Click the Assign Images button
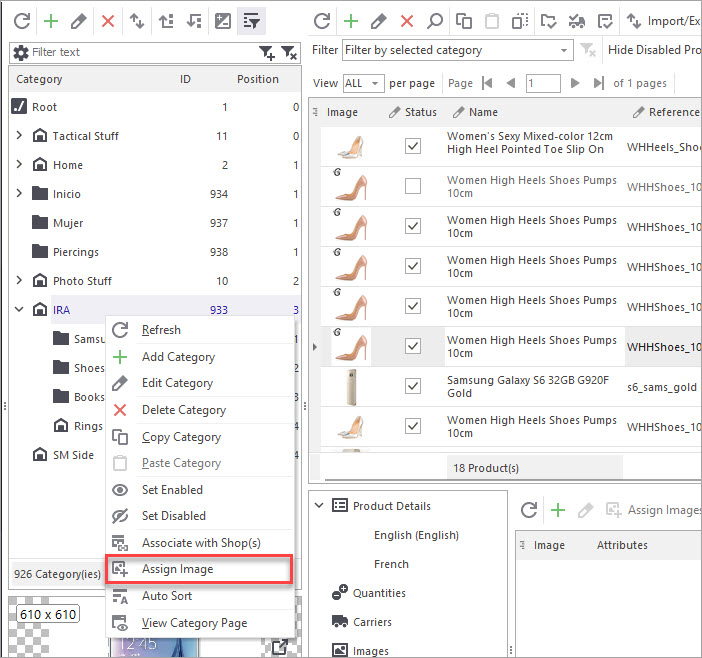Viewport: 702px width, 658px height. (x=652, y=510)
